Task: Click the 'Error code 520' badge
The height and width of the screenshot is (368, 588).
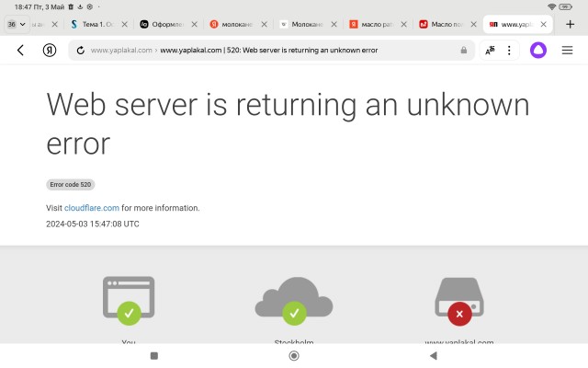Action: (x=71, y=185)
